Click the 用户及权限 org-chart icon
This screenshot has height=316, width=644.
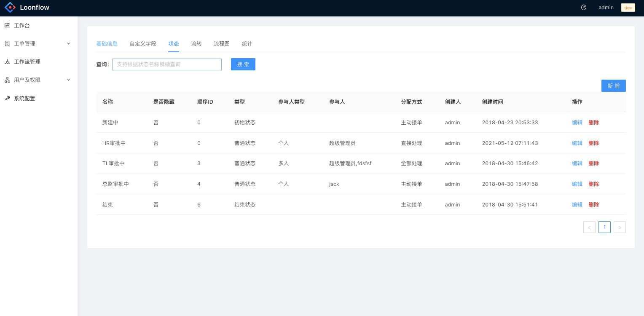tap(7, 80)
